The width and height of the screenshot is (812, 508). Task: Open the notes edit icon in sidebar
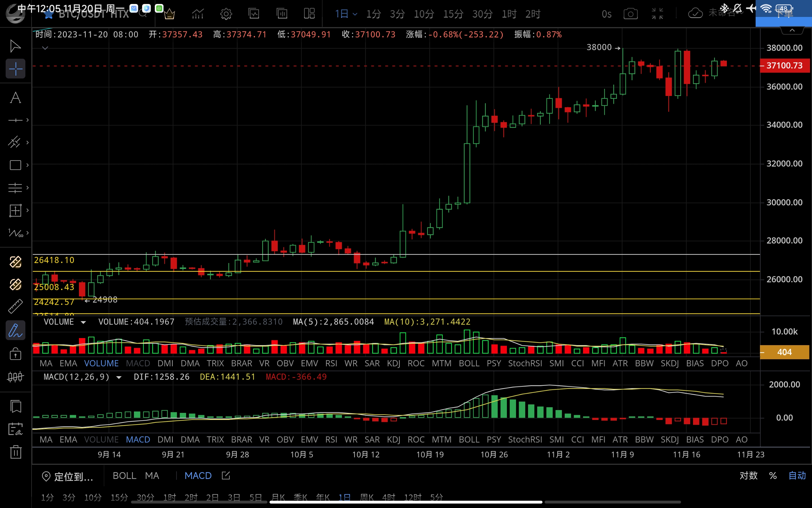(16, 429)
